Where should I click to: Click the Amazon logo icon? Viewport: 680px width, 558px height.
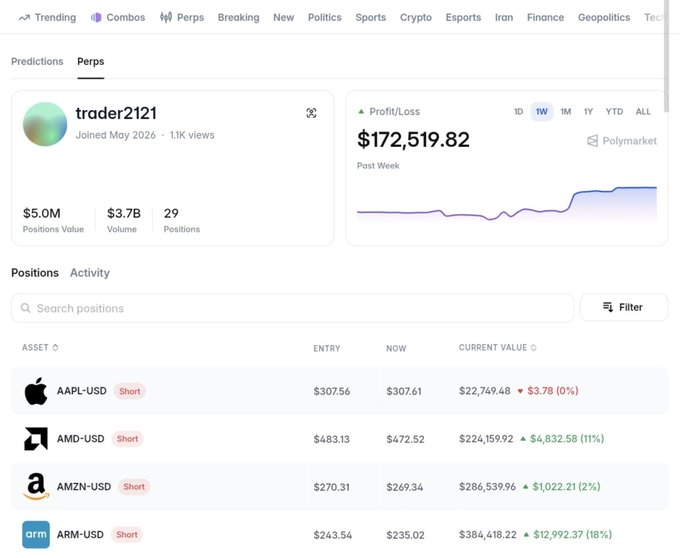point(36,486)
